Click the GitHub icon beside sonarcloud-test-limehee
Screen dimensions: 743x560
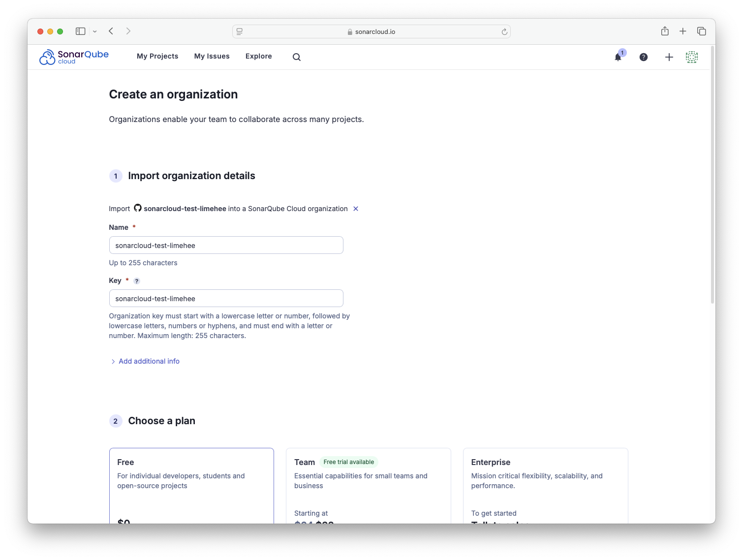click(x=138, y=208)
